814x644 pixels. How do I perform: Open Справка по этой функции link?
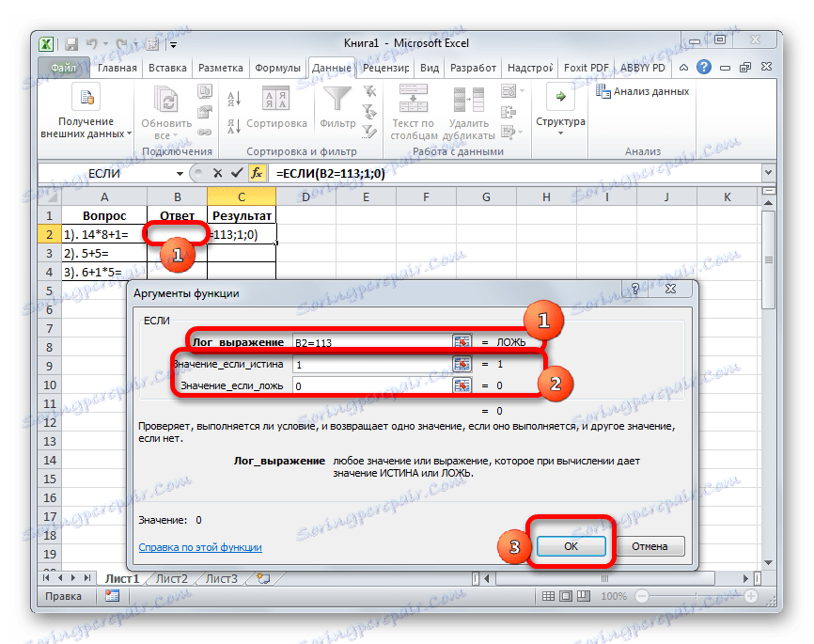[x=200, y=547]
